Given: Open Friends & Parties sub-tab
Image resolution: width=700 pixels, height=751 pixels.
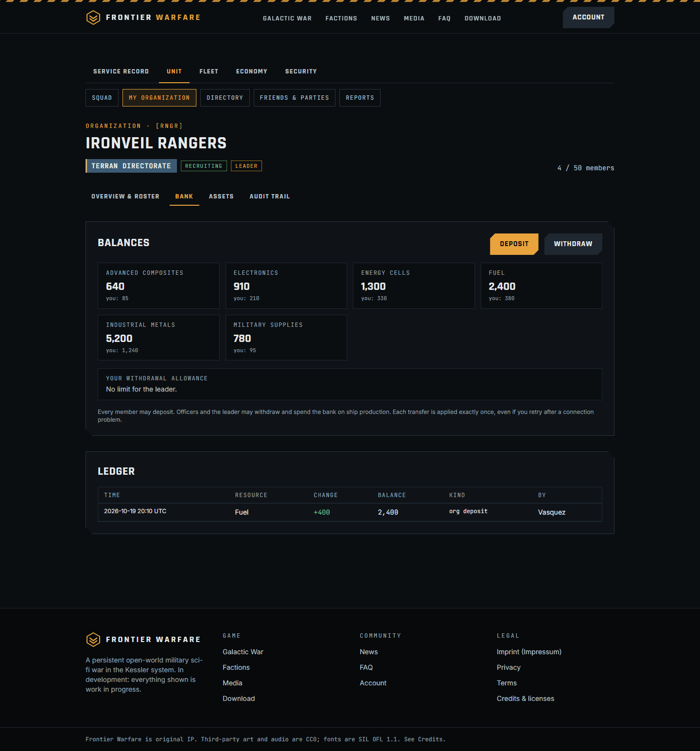Looking at the screenshot, I should [x=295, y=98].
